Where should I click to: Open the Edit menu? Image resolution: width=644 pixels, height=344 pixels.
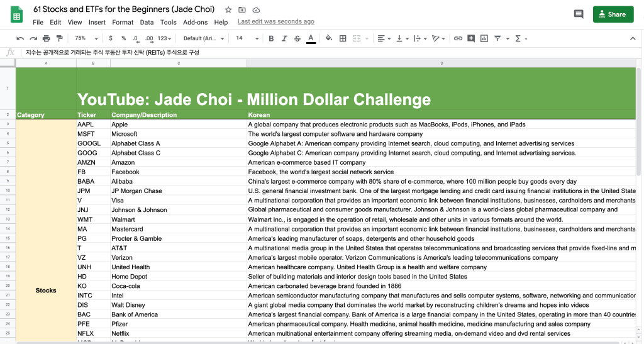[55, 22]
